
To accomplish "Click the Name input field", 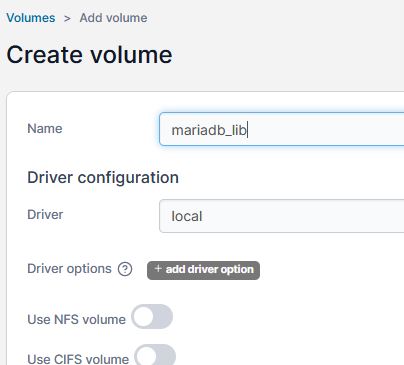I will coord(281,129).
